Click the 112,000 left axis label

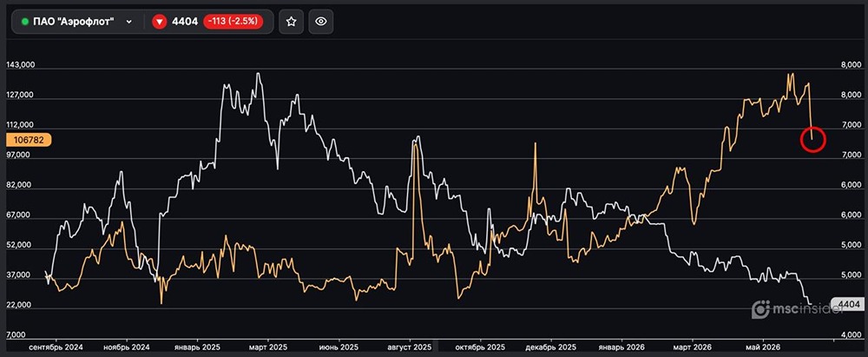click(21, 125)
